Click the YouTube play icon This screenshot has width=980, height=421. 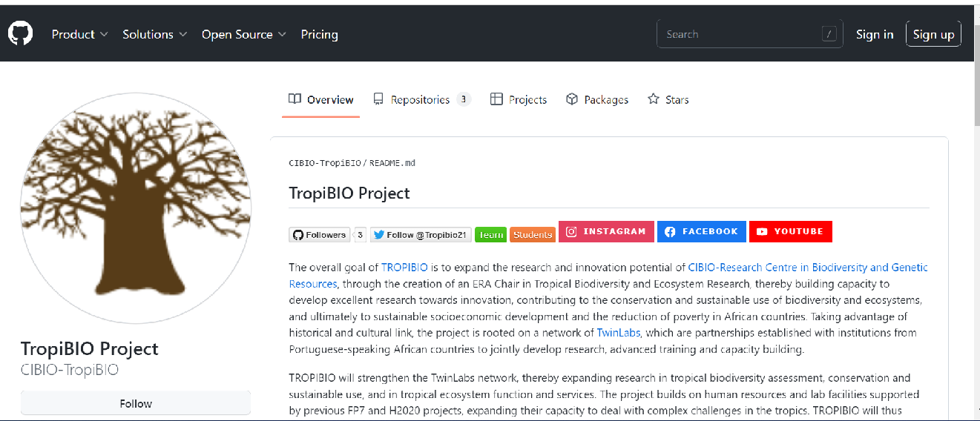point(762,232)
